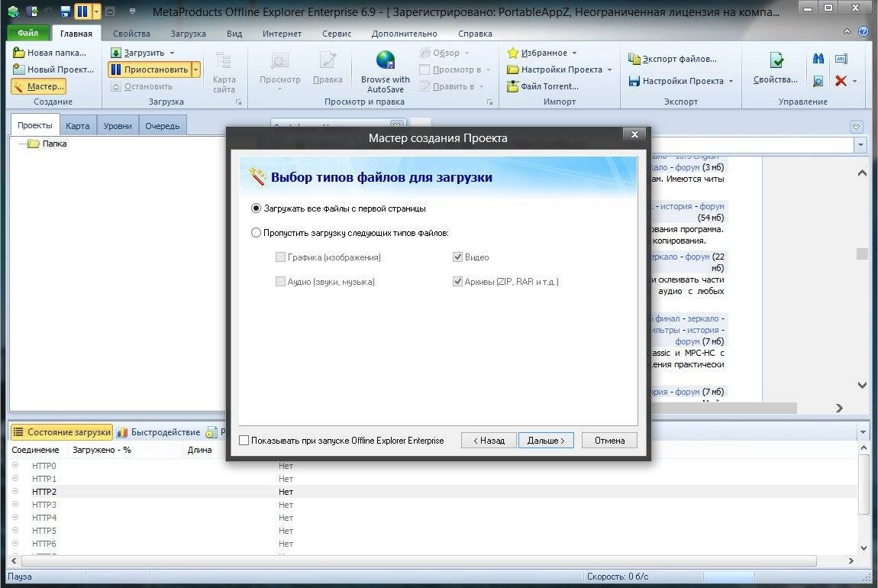Click the Новая папка folder icon
The width and height of the screenshot is (878, 588).
coord(18,53)
